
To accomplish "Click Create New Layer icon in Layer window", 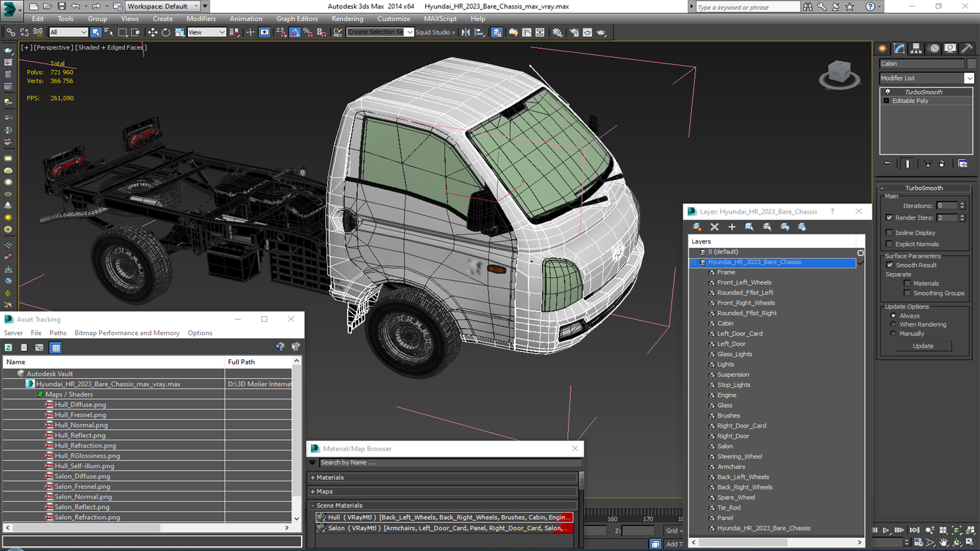I will [697, 227].
